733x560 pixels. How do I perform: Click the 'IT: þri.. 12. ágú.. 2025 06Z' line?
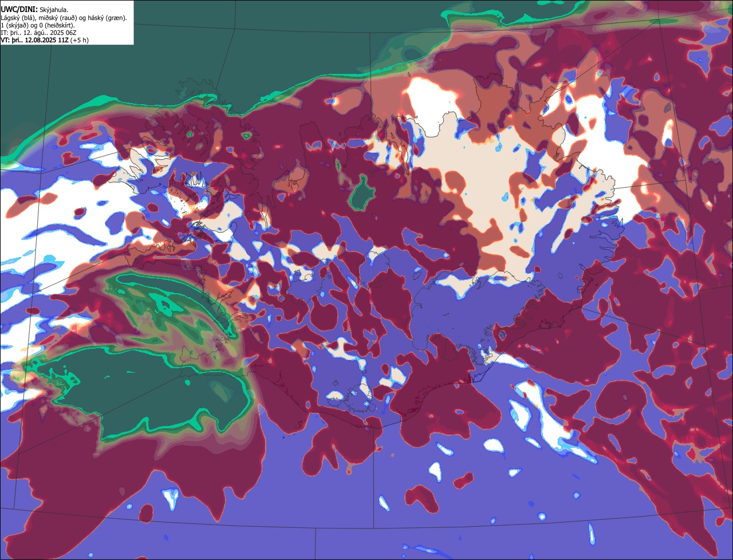click(x=39, y=33)
